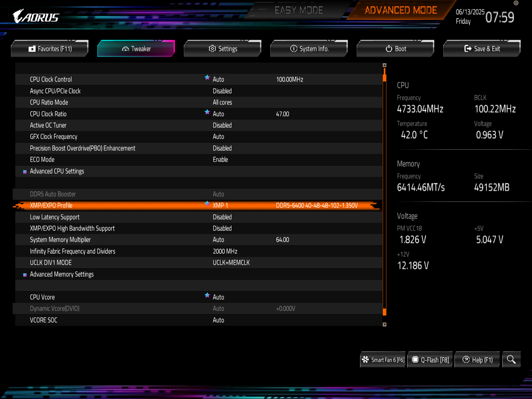Change CPU Clock Control Auto value
Screen dimensions: 532x399
pos(218,79)
